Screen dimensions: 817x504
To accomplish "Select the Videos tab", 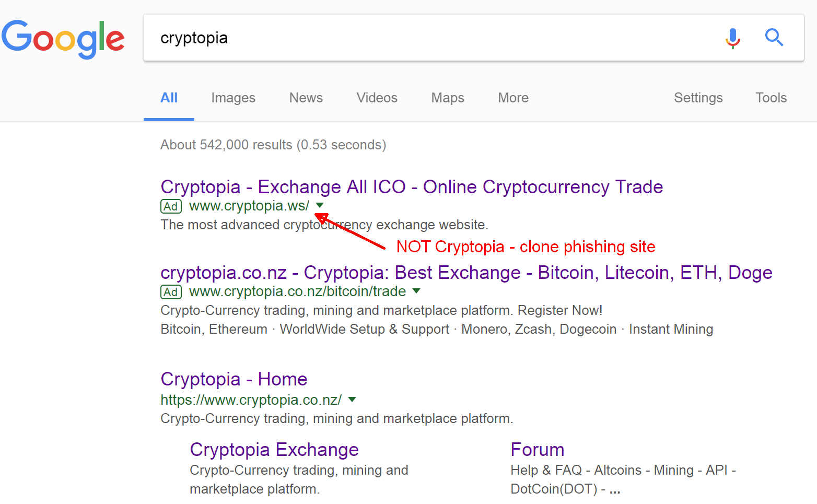I will click(377, 98).
